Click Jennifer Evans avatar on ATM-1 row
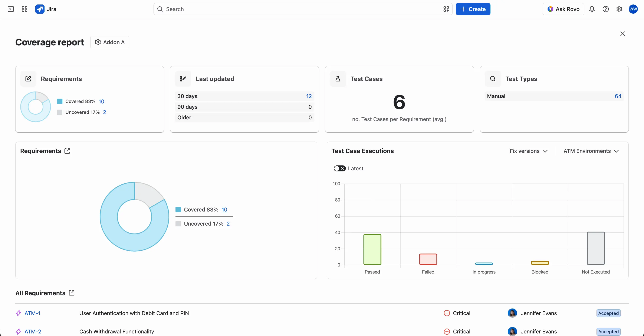Screen dimensions: 644x336 click(512, 313)
